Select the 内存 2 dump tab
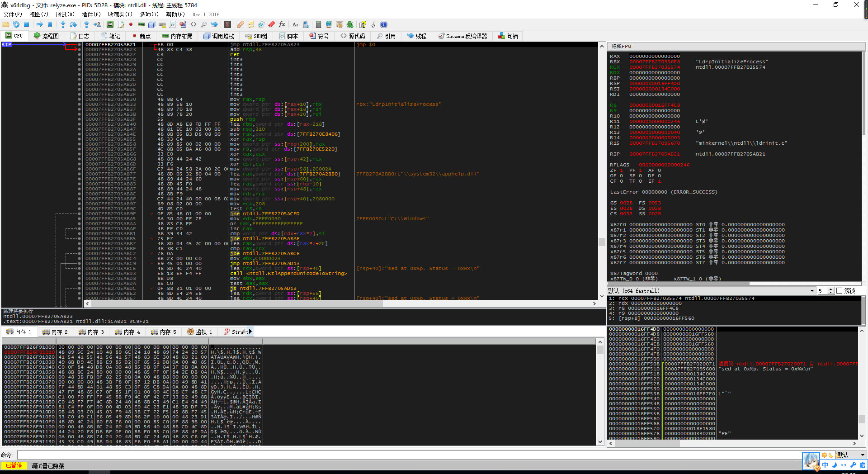This screenshot has width=868, height=474. pos(55,332)
